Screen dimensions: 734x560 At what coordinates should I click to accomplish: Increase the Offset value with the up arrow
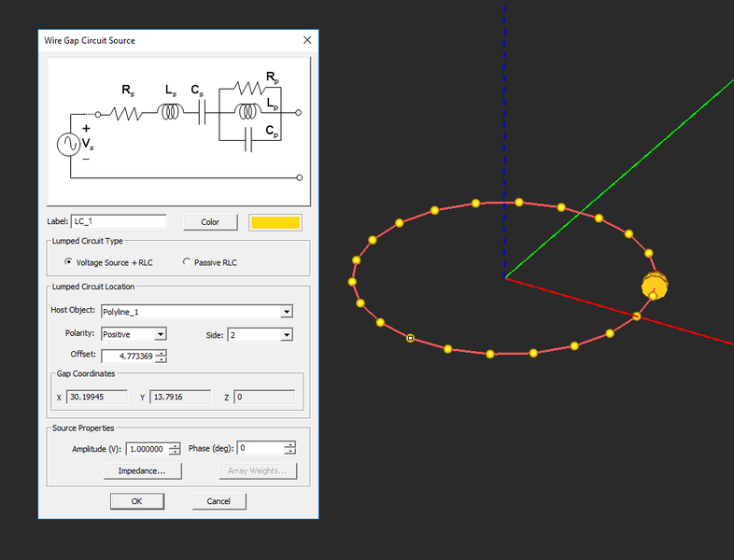162,352
